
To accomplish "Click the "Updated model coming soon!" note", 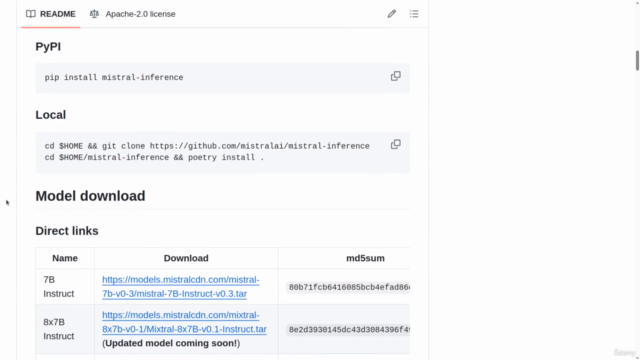I will tap(171, 343).
